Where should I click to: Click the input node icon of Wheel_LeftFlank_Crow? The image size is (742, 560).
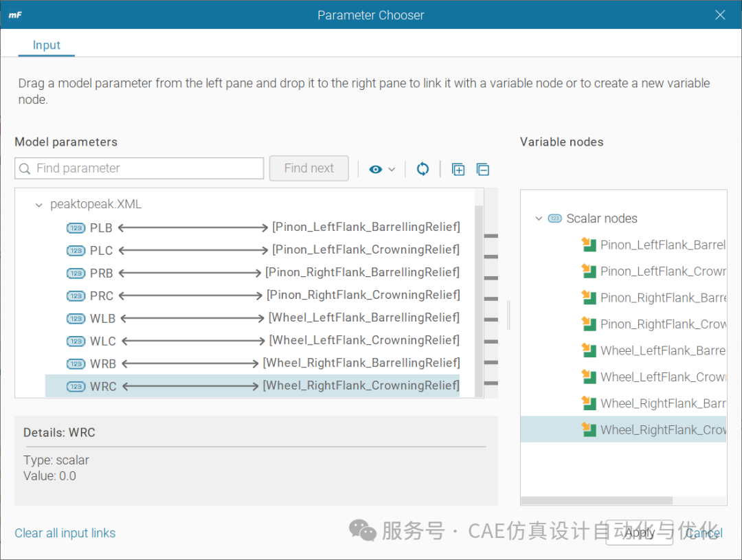tap(589, 377)
